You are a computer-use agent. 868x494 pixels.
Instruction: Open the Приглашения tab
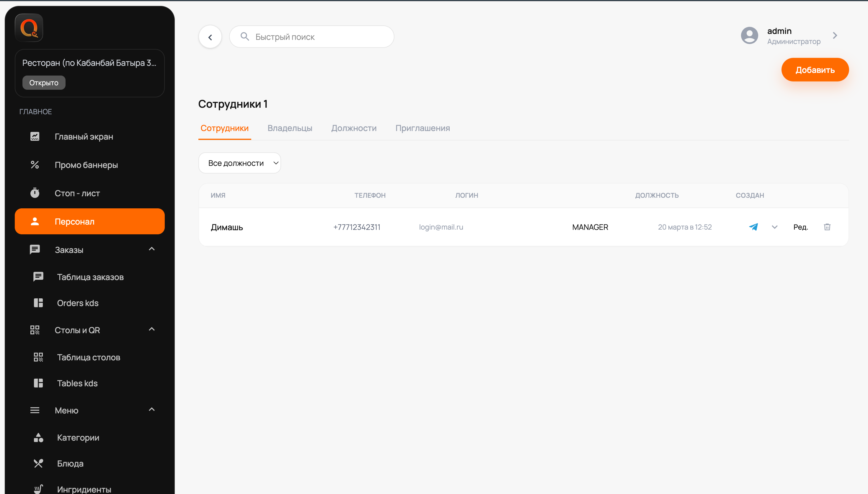pyautogui.click(x=422, y=128)
